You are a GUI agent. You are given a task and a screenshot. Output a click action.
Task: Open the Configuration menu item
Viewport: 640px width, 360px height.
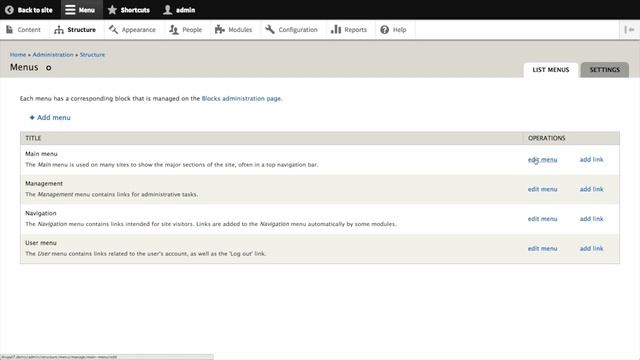[x=292, y=30]
